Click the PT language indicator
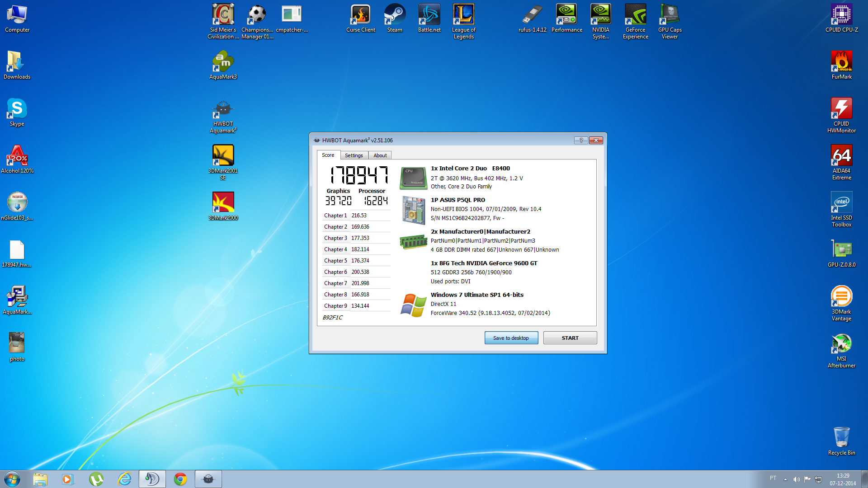 773,478
